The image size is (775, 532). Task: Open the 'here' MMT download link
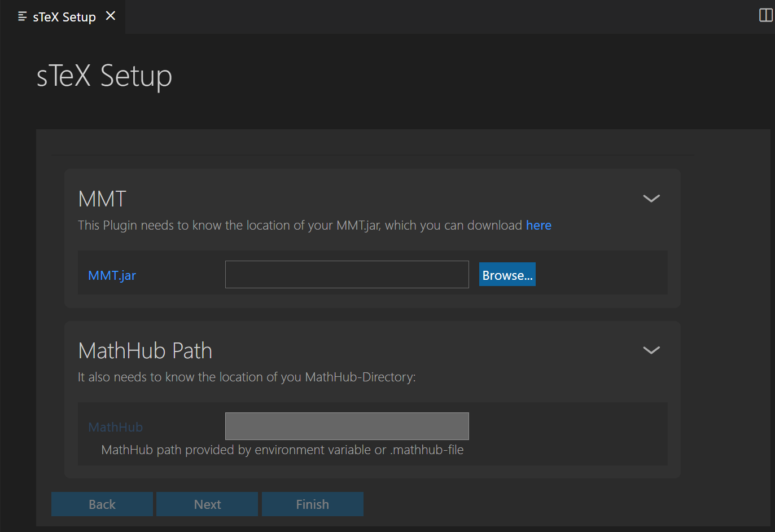(538, 226)
